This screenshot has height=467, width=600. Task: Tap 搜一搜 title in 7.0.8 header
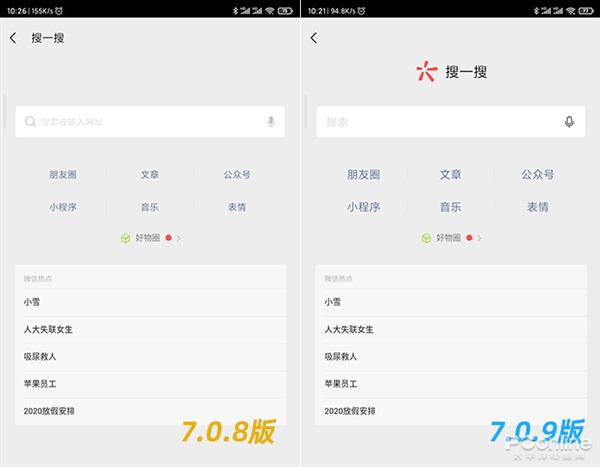pos(48,38)
